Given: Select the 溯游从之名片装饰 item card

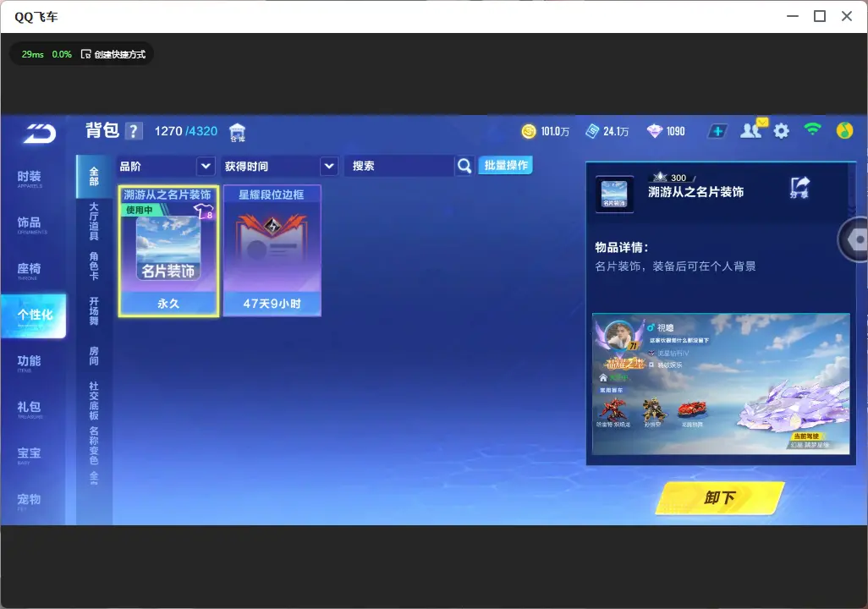Looking at the screenshot, I should coord(168,251).
